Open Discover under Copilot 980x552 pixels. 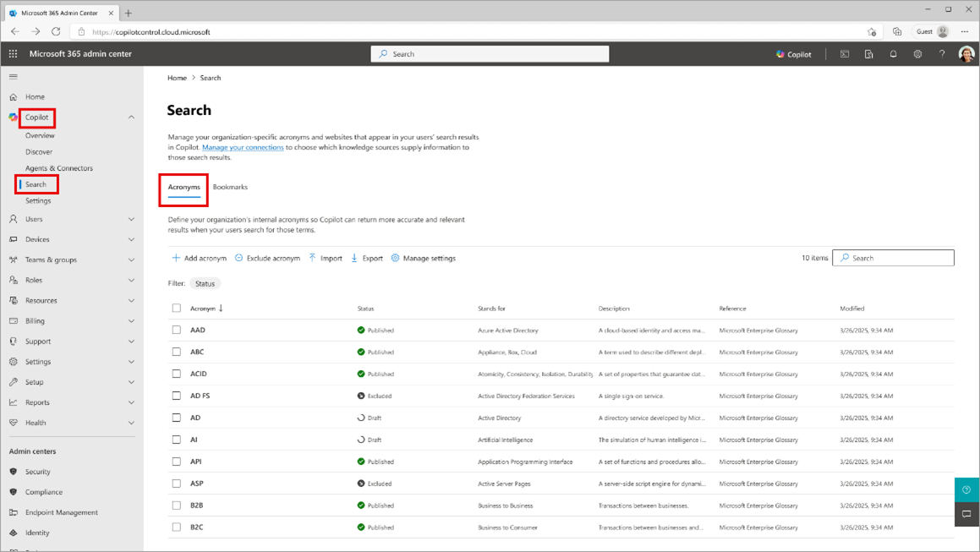point(39,152)
